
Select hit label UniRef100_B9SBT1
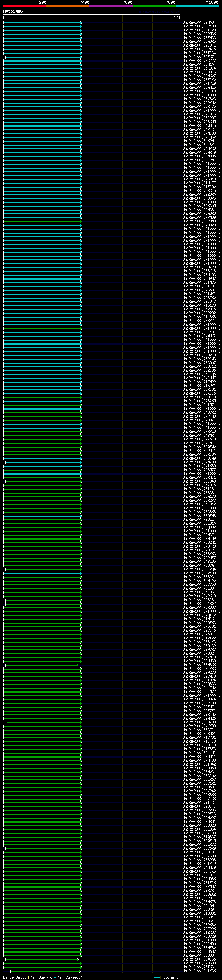(x=199, y=45)
